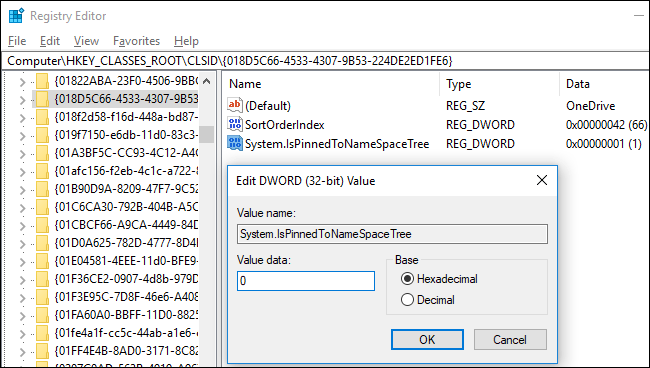650x368 pixels.
Task: Close the Edit DWORD dialog with X
Action: (x=542, y=180)
